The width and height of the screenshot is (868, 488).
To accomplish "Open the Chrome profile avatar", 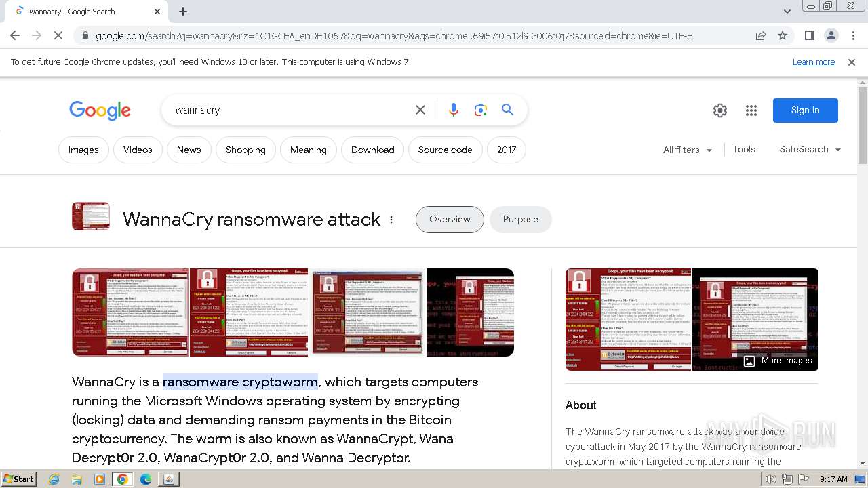I will (x=831, y=36).
